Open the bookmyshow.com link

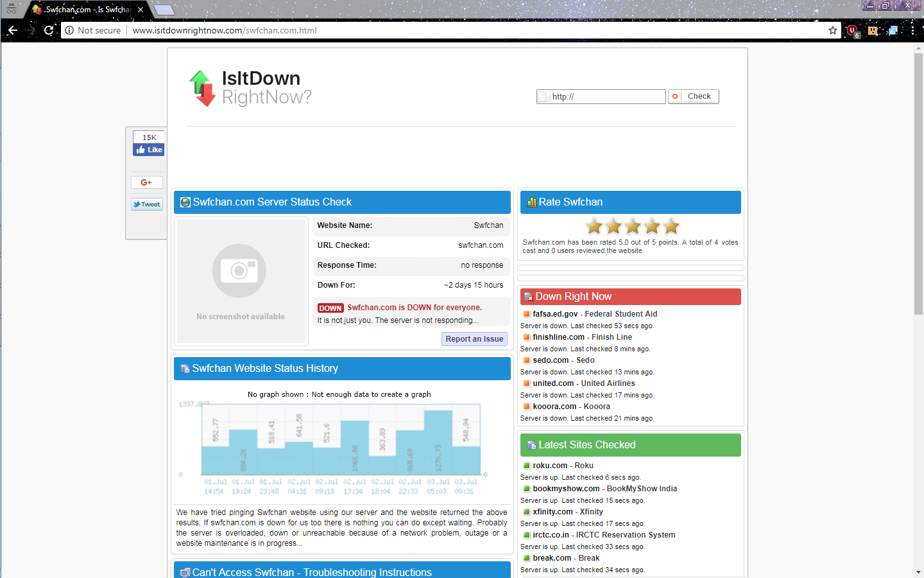point(566,489)
